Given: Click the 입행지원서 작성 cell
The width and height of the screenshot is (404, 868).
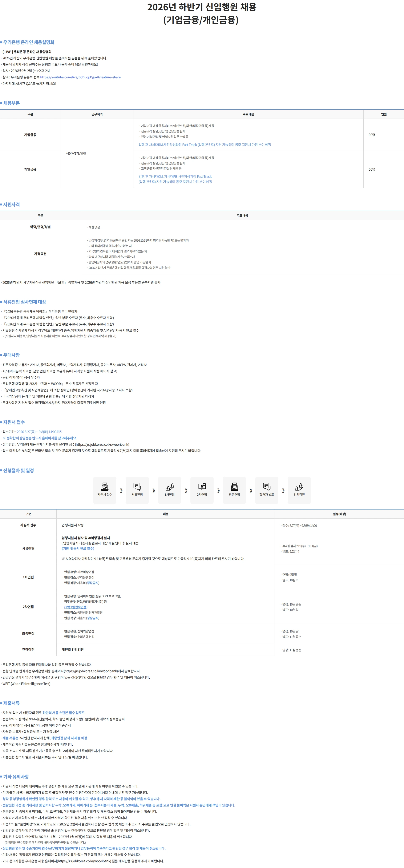Looking at the screenshot, I should click(x=73, y=525).
